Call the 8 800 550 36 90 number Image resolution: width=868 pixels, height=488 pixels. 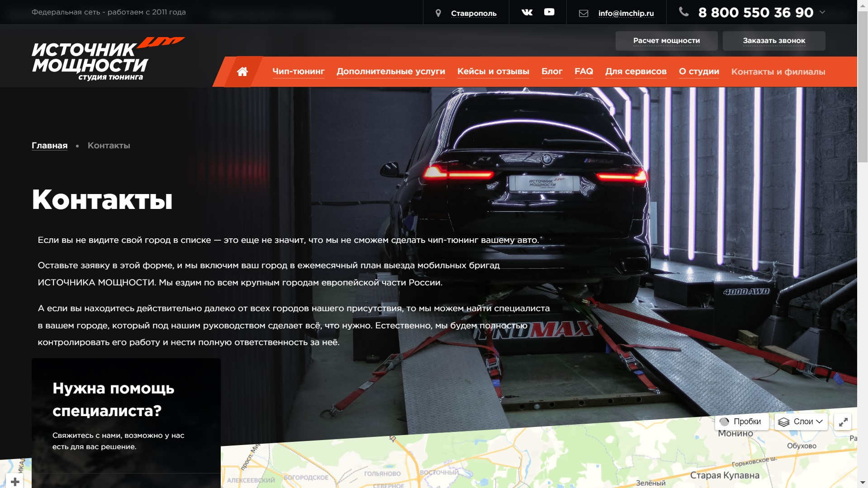756,13
